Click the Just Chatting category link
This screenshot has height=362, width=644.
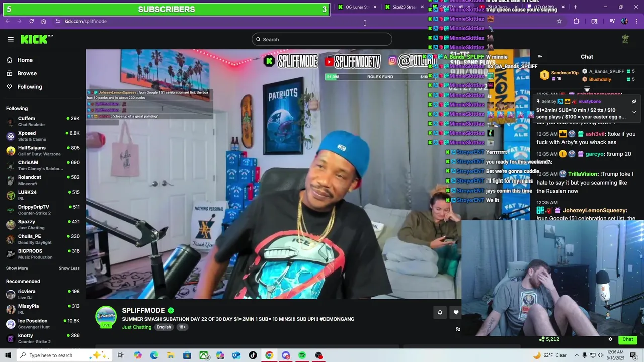click(x=136, y=327)
